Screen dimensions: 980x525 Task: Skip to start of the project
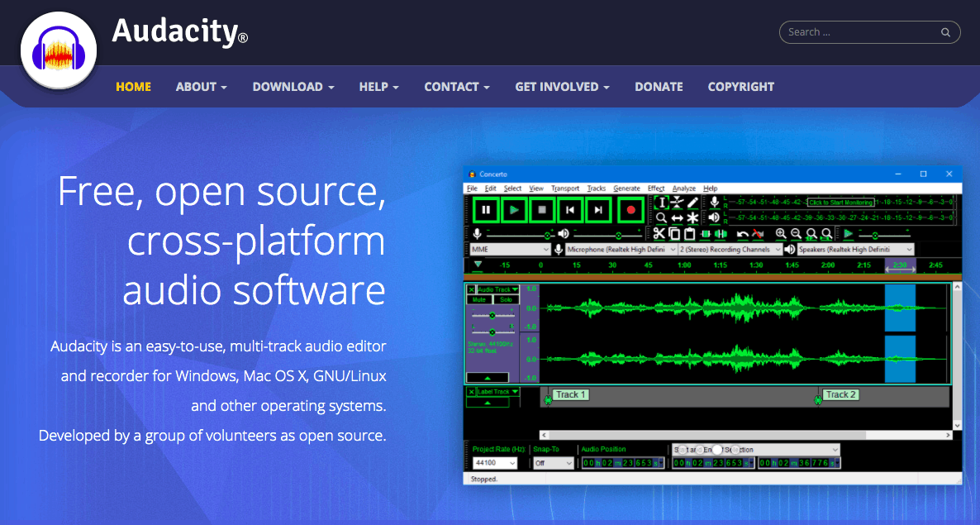[x=570, y=210]
